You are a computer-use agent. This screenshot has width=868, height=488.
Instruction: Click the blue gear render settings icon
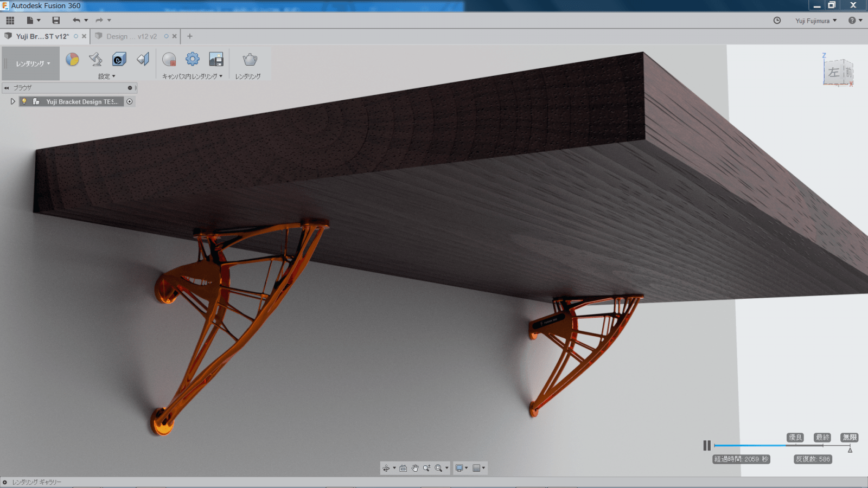point(193,59)
